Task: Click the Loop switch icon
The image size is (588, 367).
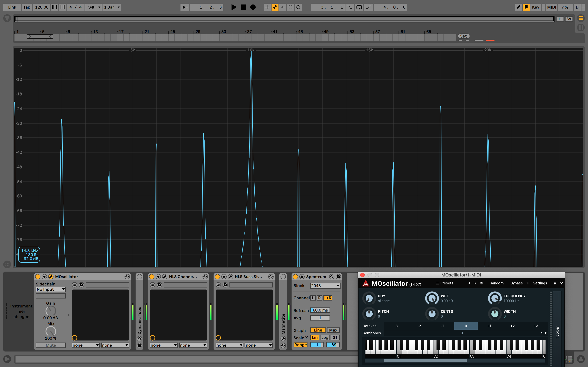Action: (x=359, y=7)
